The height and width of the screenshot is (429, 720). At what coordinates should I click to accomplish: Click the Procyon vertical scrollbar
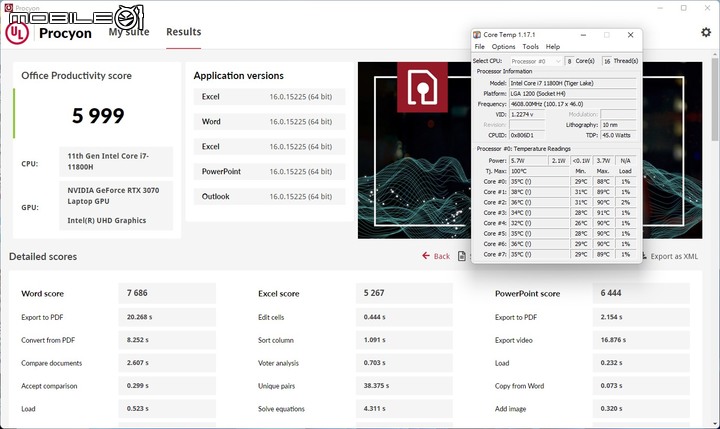715,100
